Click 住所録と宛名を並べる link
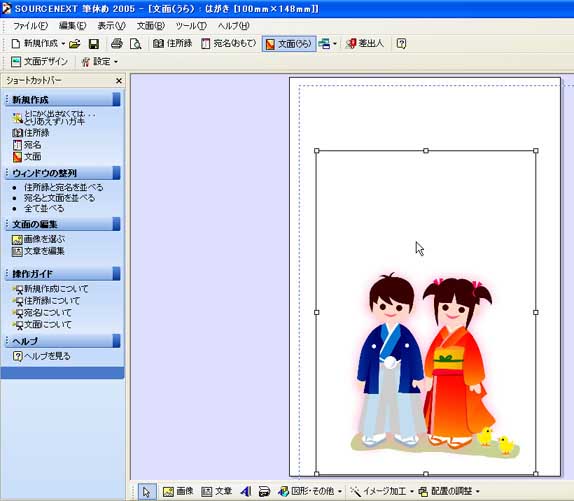The height and width of the screenshot is (501, 574). click(63, 187)
